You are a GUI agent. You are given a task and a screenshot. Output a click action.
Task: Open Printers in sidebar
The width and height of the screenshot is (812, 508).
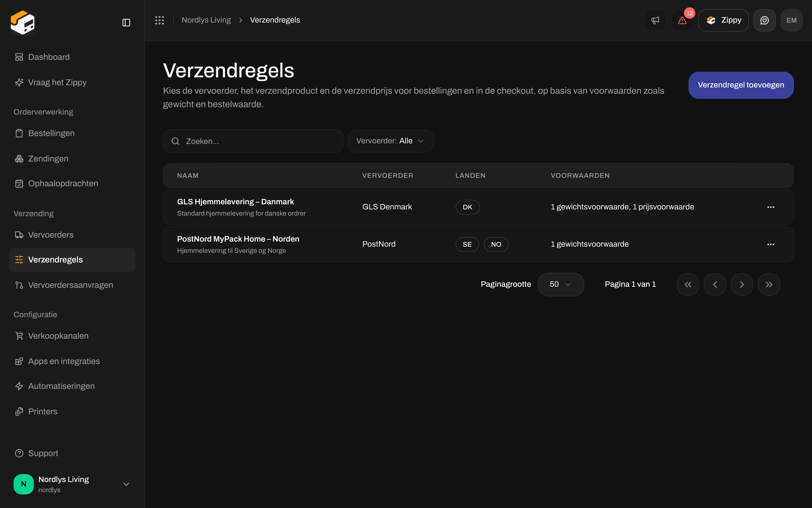click(72, 411)
